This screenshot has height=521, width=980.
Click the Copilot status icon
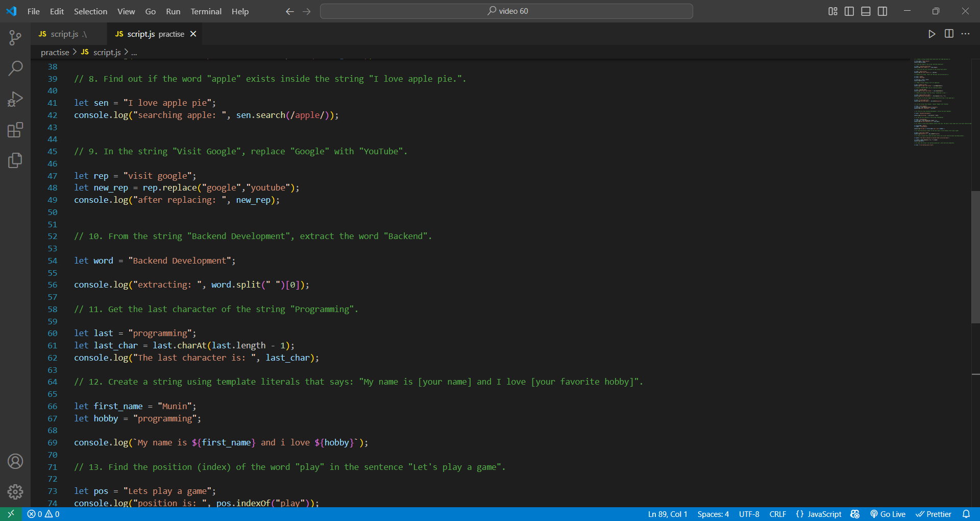pyautogui.click(x=855, y=514)
